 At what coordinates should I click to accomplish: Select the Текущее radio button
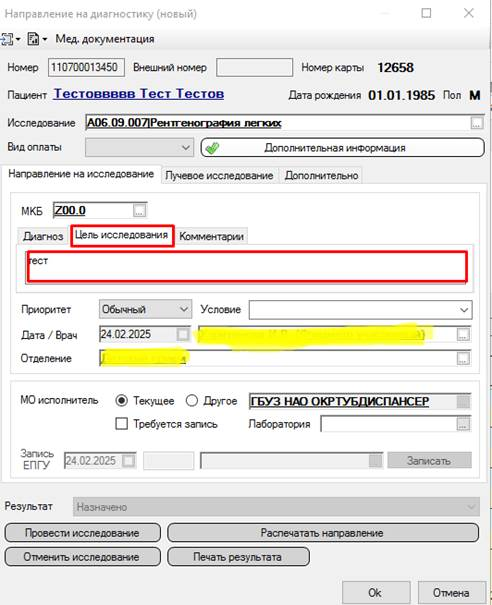coord(122,401)
